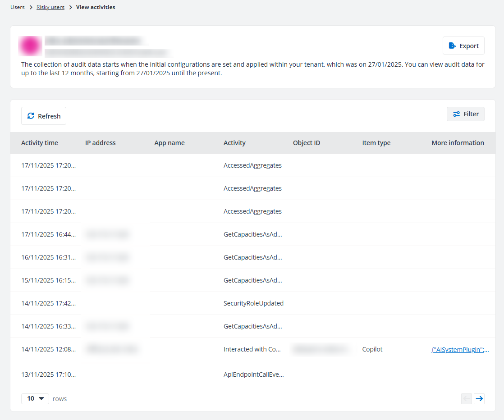Sort by Activity time column header
Viewport: 504px width, 420px height.
pos(40,143)
